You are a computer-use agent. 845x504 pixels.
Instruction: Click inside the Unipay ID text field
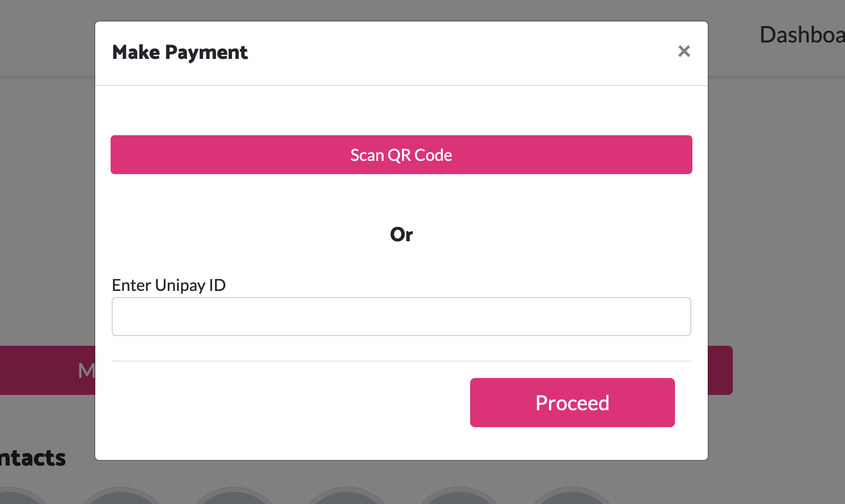[401, 316]
